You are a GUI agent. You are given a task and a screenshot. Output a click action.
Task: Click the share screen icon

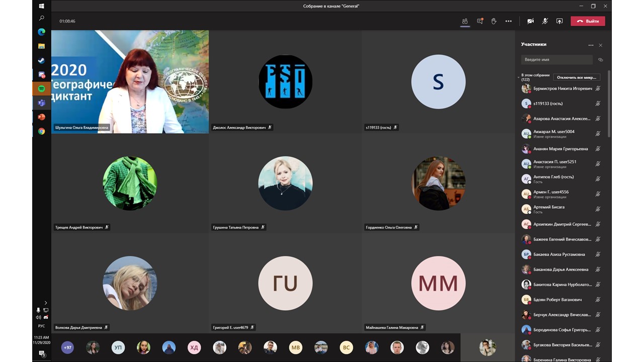(x=559, y=21)
